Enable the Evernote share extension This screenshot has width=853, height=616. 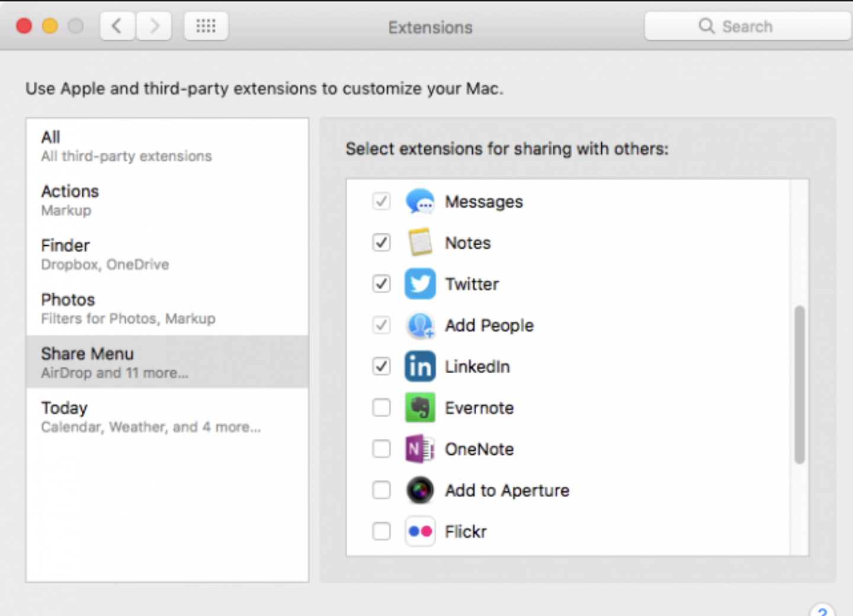pyautogui.click(x=381, y=408)
